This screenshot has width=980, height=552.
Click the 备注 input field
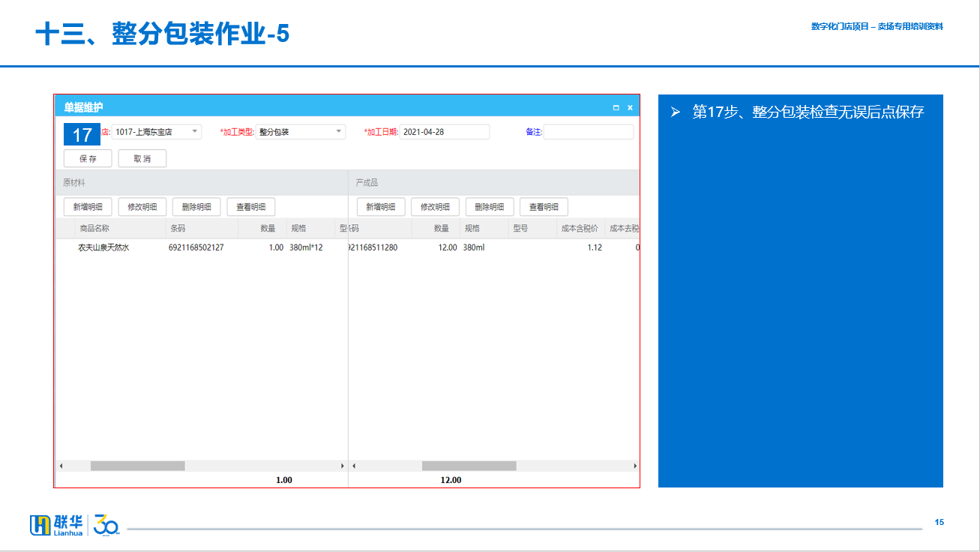589,132
